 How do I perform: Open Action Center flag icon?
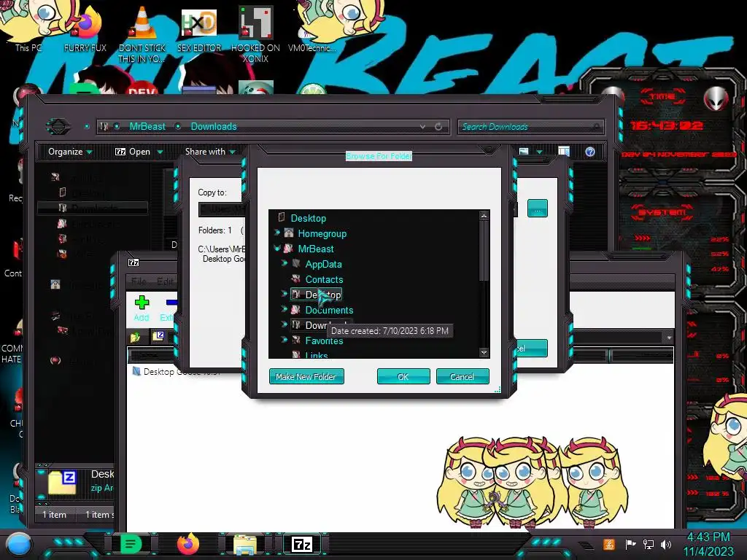pyautogui.click(x=630, y=544)
